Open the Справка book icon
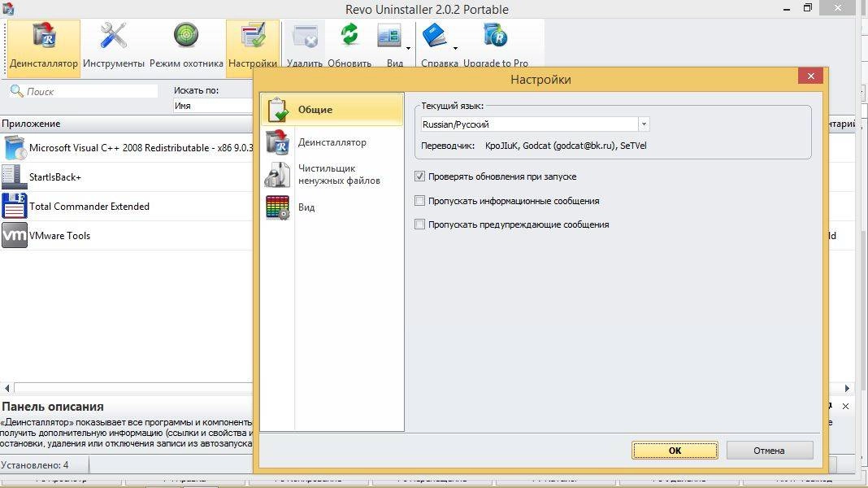This screenshot has height=488, width=868. click(435, 36)
